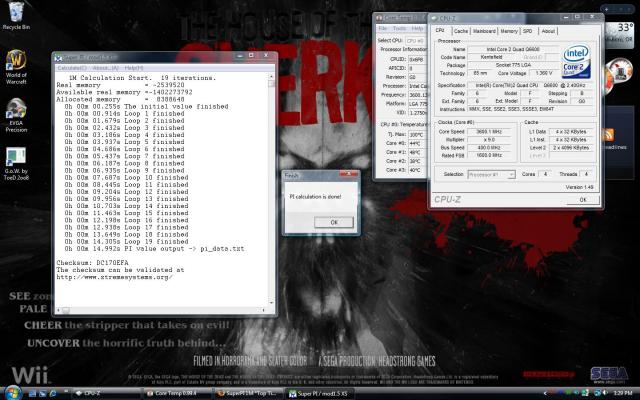Viewport: 640px width, 400px height.
Task: Click the Super PI vertical scrollbar up arrow
Action: (x=271, y=76)
